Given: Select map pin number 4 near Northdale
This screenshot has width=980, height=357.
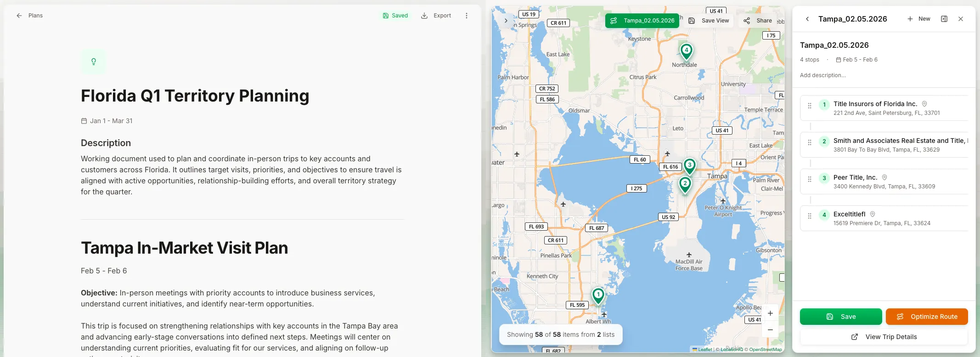Looking at the screenshot, I should 686,51.
